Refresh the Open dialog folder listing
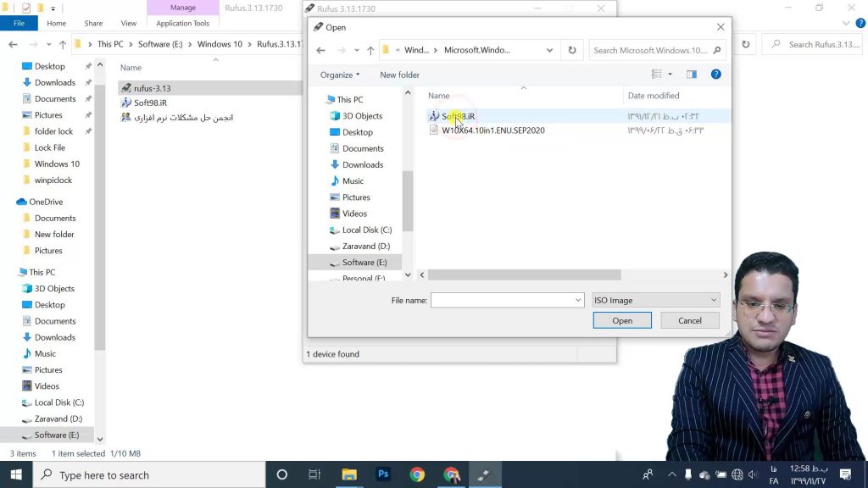868x488 pixels. pyautogui.click(x=572, y=50)
